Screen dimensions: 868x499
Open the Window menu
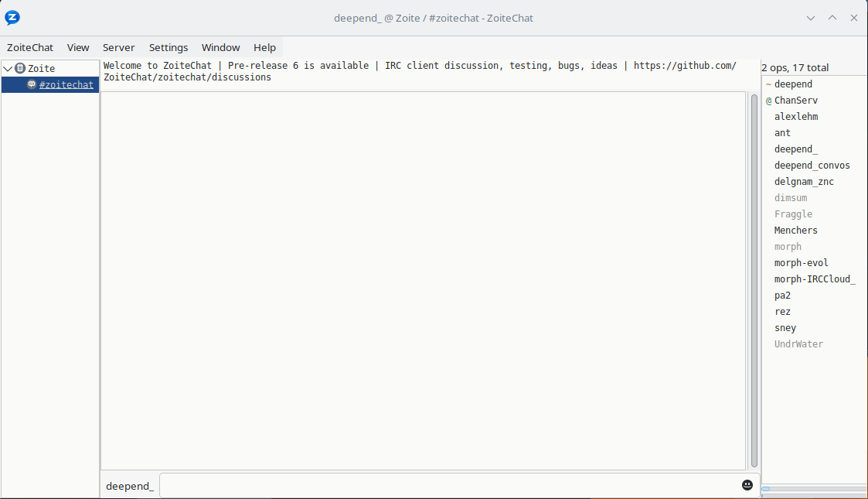point(220,47)
